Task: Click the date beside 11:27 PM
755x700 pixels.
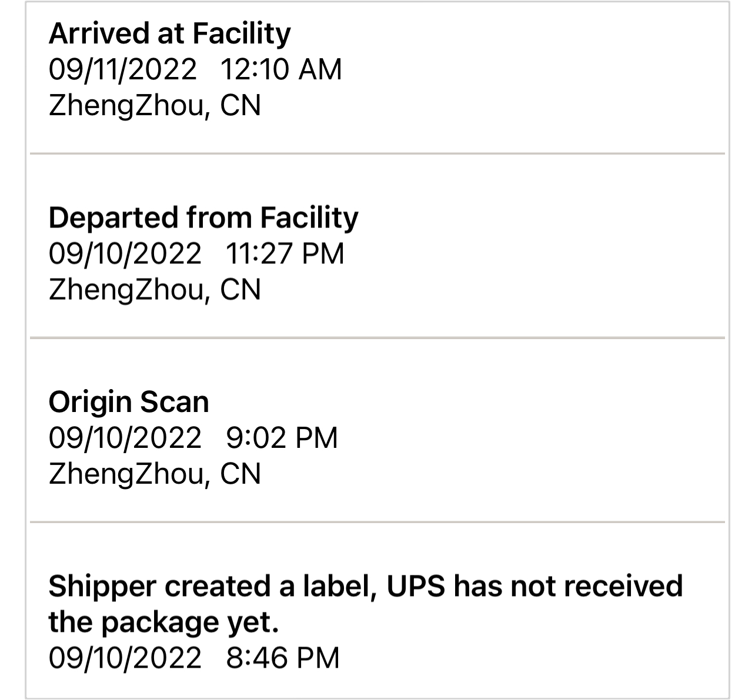Action: click(125, 253)
